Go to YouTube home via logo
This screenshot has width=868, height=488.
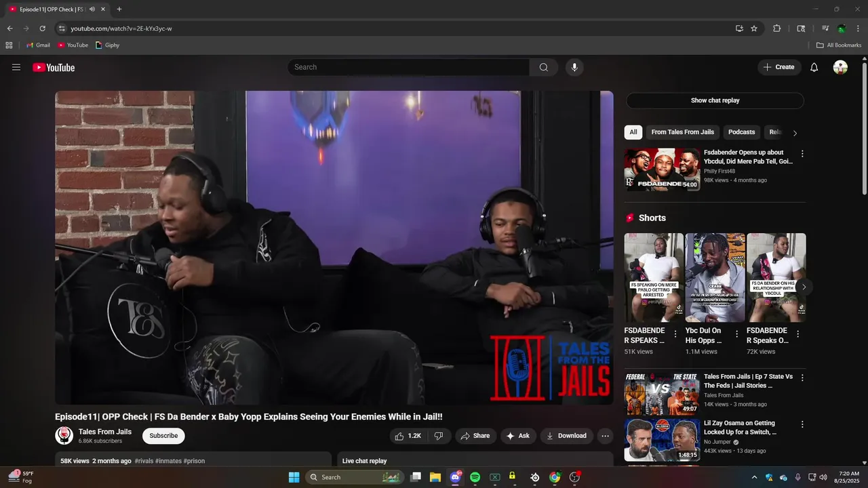click(x=54, y=67)
